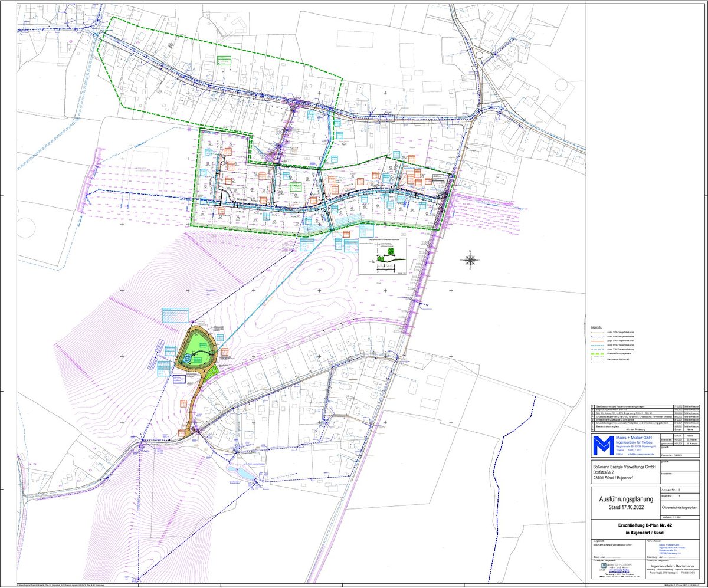The image size is (708, 588).
Task: Click the 'Ausführungsplanung' title
Action: pos(626,499)
